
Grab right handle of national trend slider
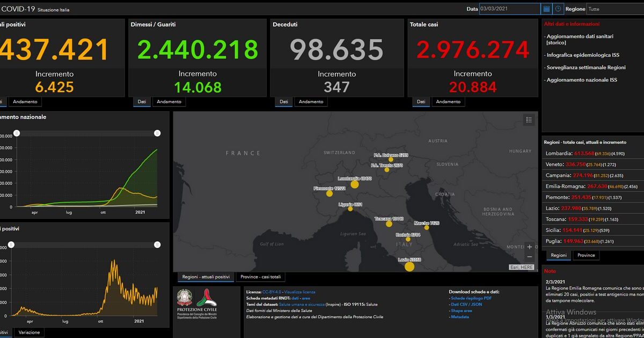tap(157, 133)
